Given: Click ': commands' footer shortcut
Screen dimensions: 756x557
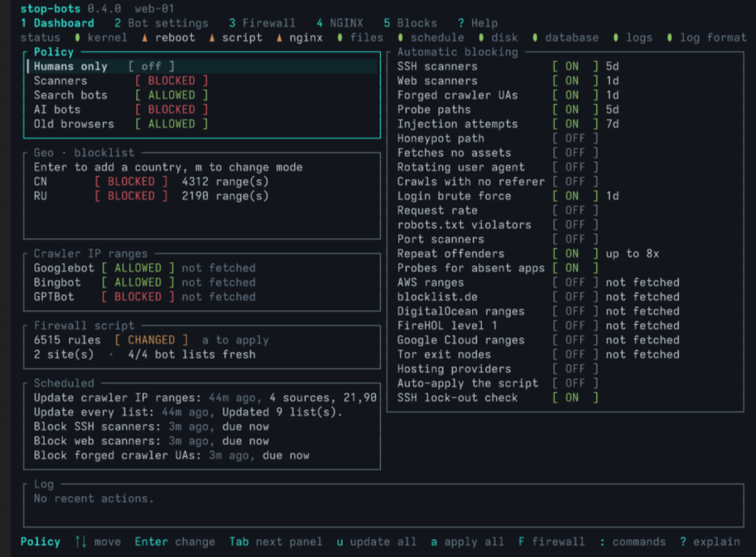Looking at the screenshot, I should point(633,542).
